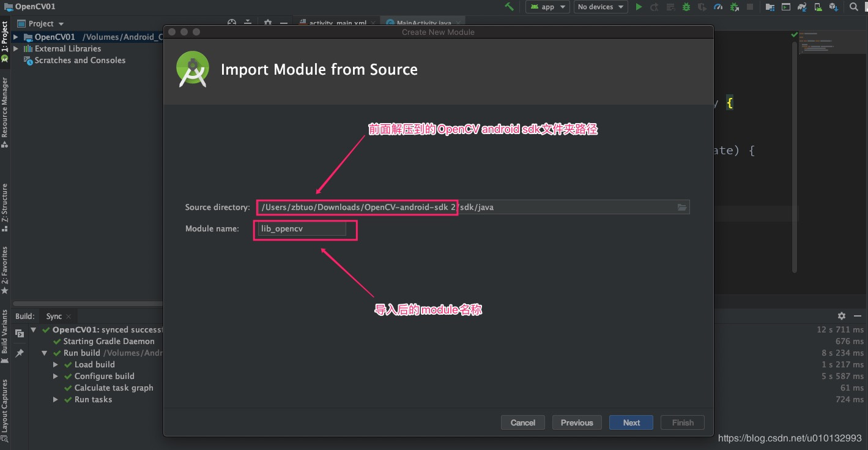Click the Make Project hammer icon
Image resolution: width=868 pixels, height=450 pixels.
[509, 7]
